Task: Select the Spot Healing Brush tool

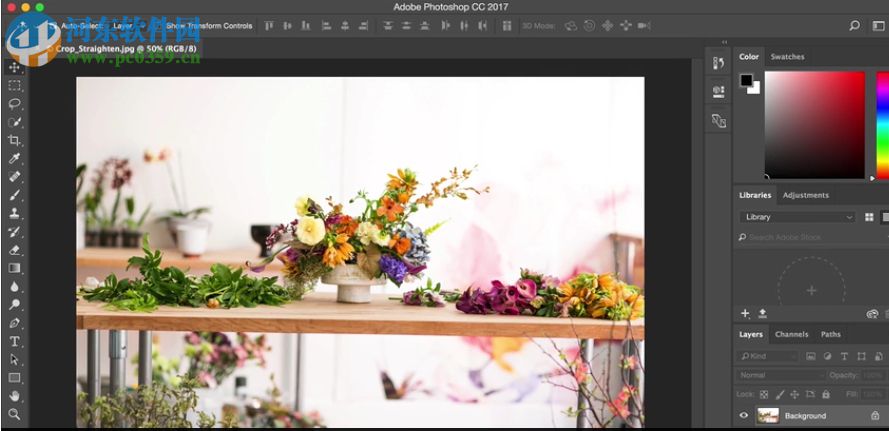Action: [x=14, y=176]
